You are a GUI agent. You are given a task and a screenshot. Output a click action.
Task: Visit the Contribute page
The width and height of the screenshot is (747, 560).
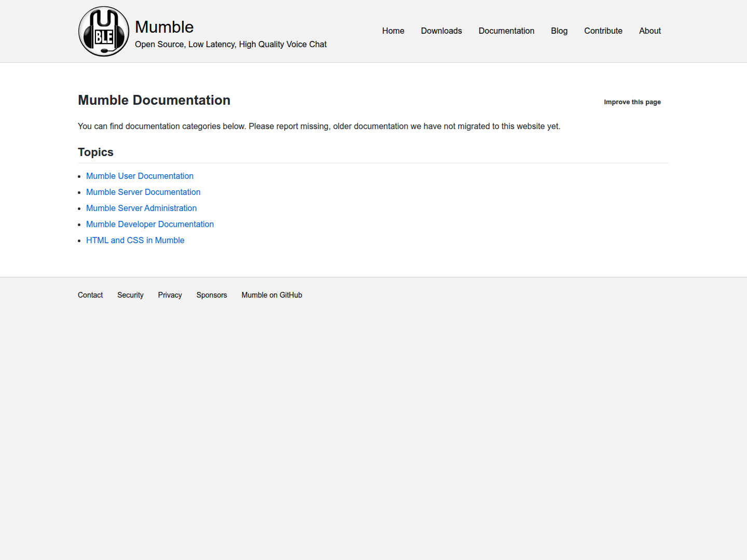(x=603, y=31)
